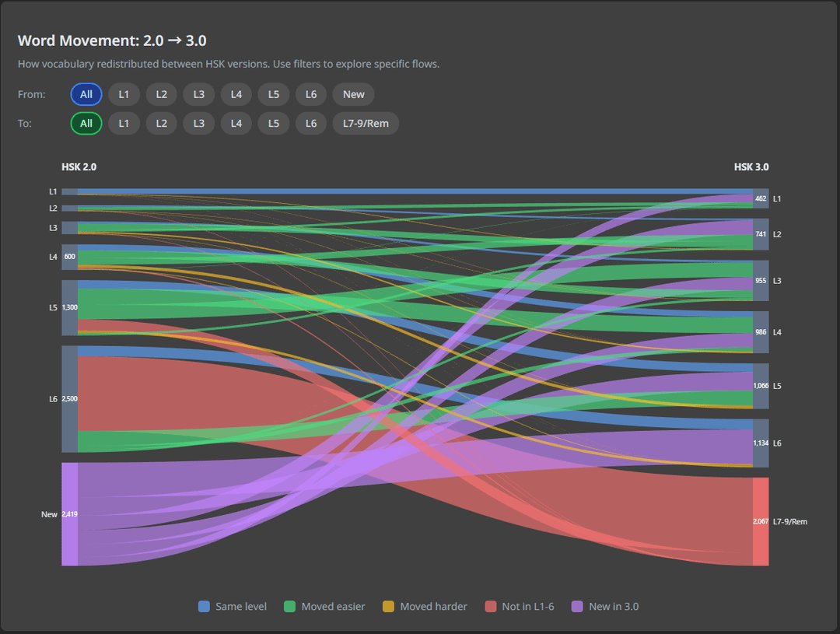This screenshot has height=634, width=840.
Task: Pick L3 in the To filter row
Action: tap(198, 123)
